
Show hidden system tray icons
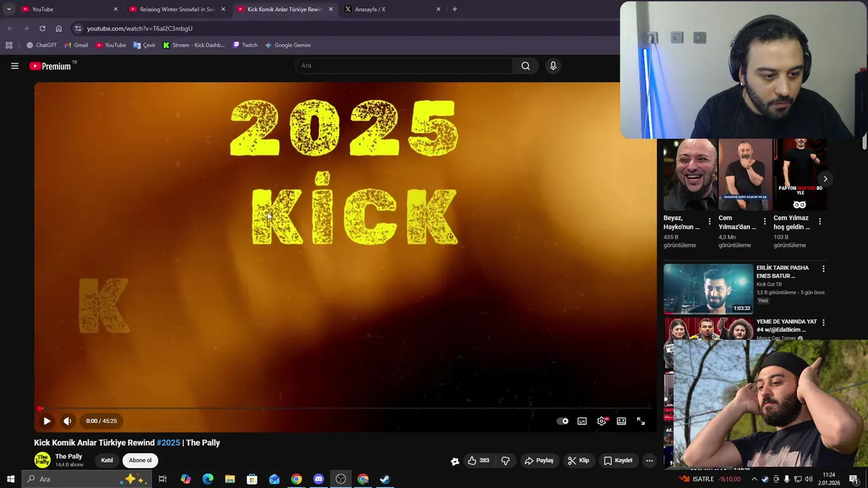pos(754,479)
